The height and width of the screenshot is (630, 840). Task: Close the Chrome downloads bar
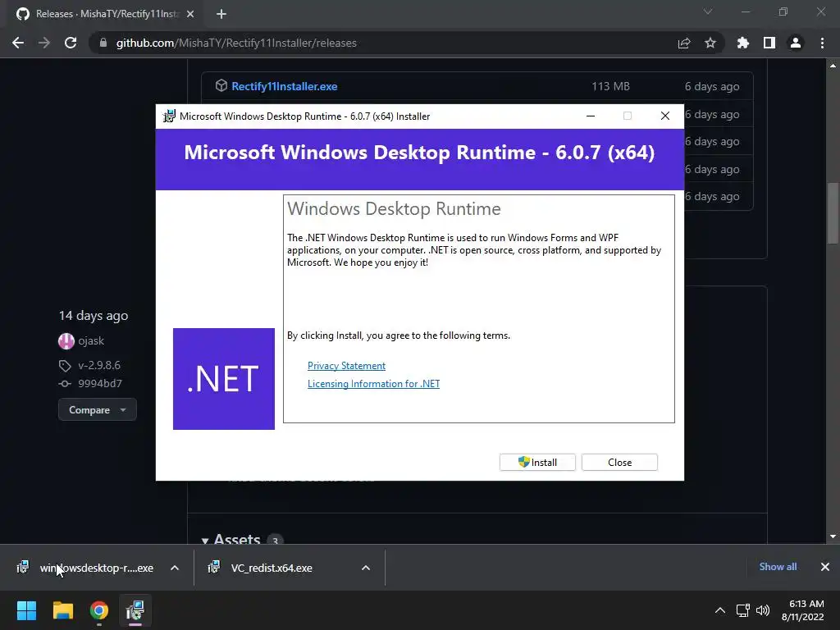825,567
